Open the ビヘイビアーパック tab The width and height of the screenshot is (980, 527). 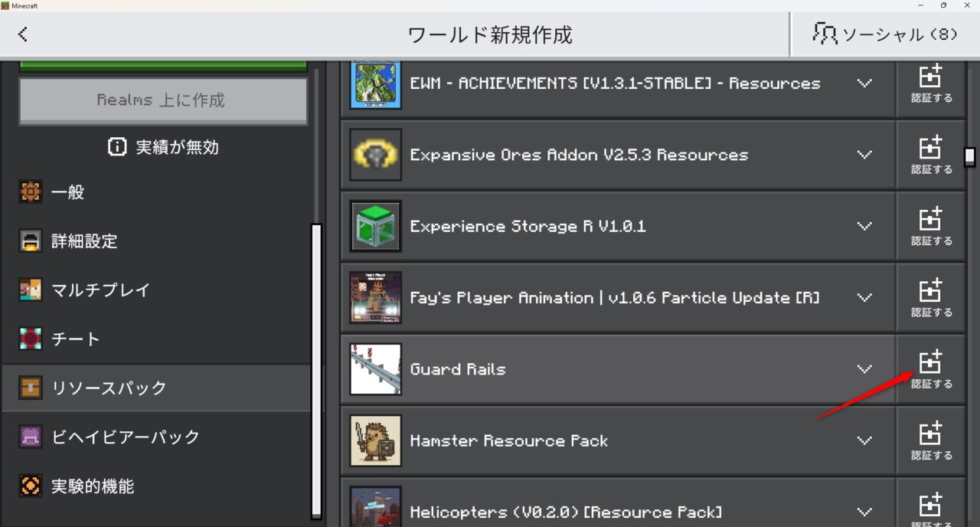tap(155, 437)
